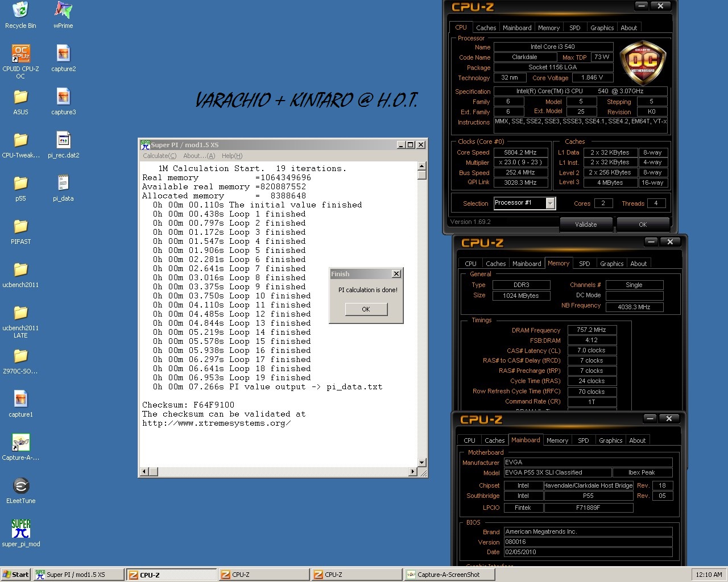Screen dimensions: 728x582
Task: Click the Validate button in CPU-Z
Action: [x=586, y=225]
